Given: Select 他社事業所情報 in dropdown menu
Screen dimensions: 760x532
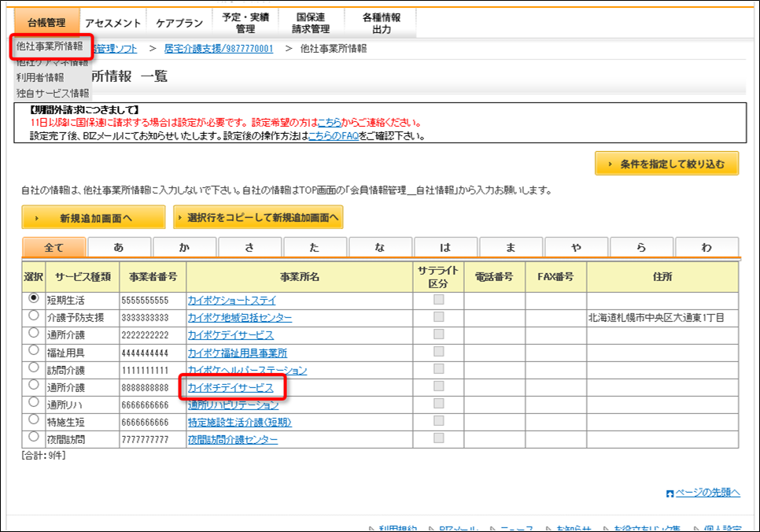Looking at the screenshot, I should pyautogui.click(x=50, y=46).
